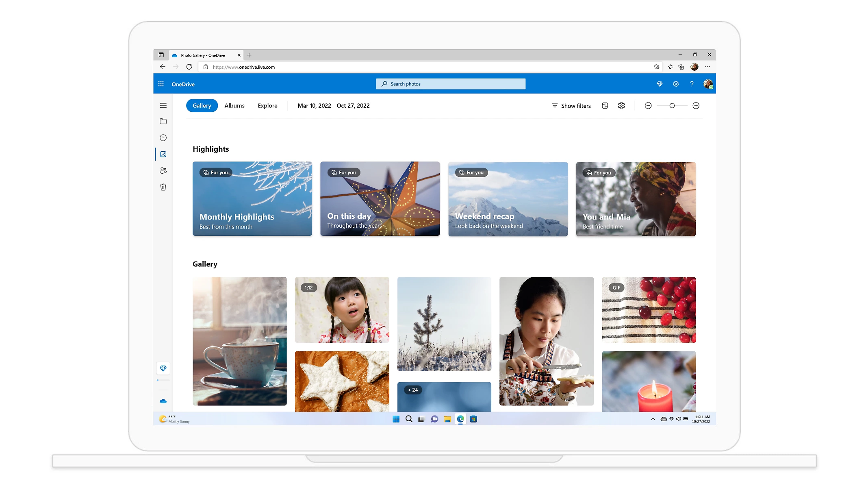868x488 pixels.
Task: Toggle the sidebar hamburger menu
Action: click(163, 105)
